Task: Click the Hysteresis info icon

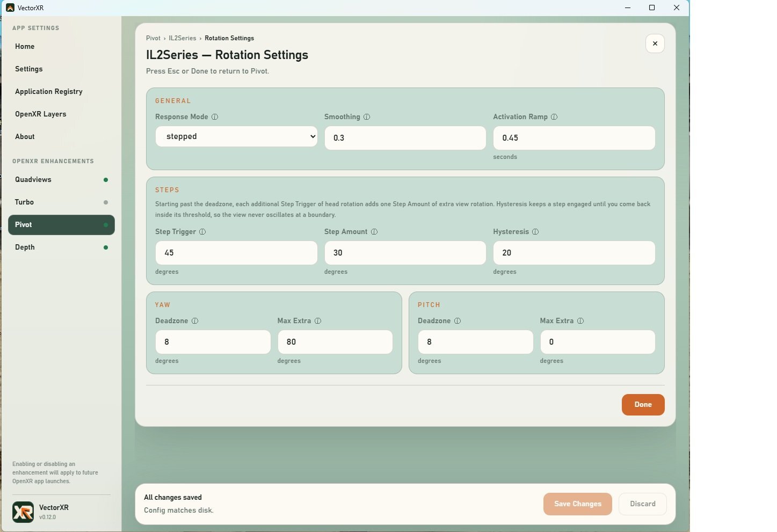Action: coord(535,232)
